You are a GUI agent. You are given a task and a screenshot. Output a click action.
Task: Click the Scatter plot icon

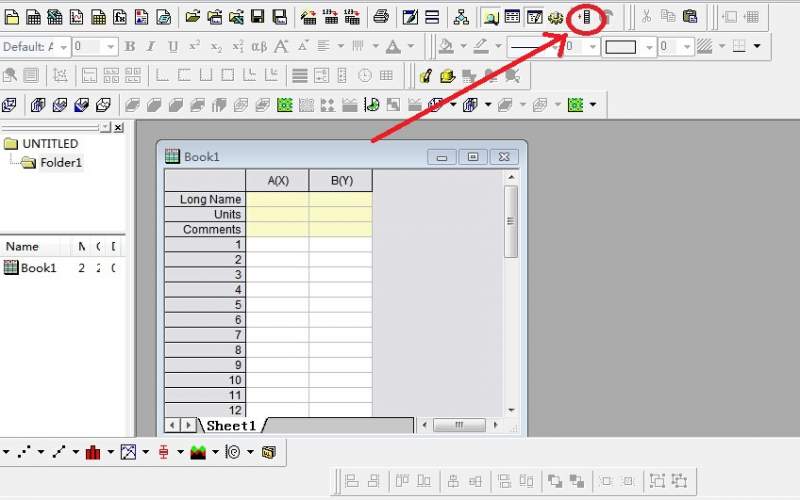(x=23, y=452)
